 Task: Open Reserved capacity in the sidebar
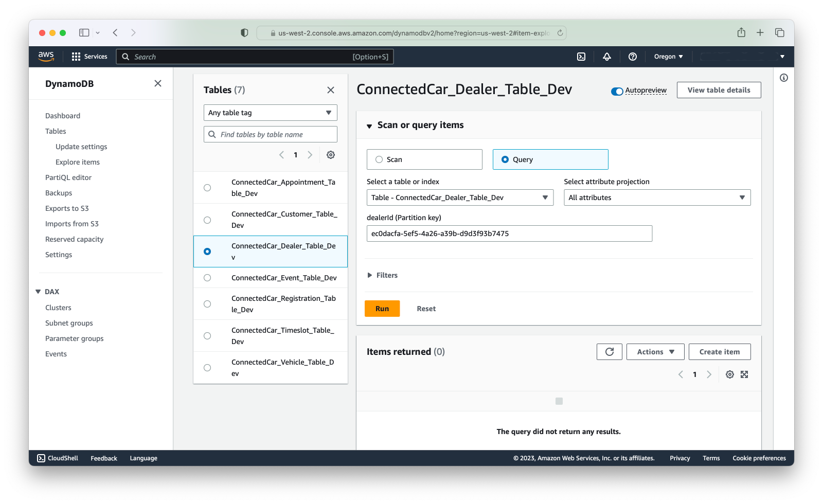(x=75, y=239)
